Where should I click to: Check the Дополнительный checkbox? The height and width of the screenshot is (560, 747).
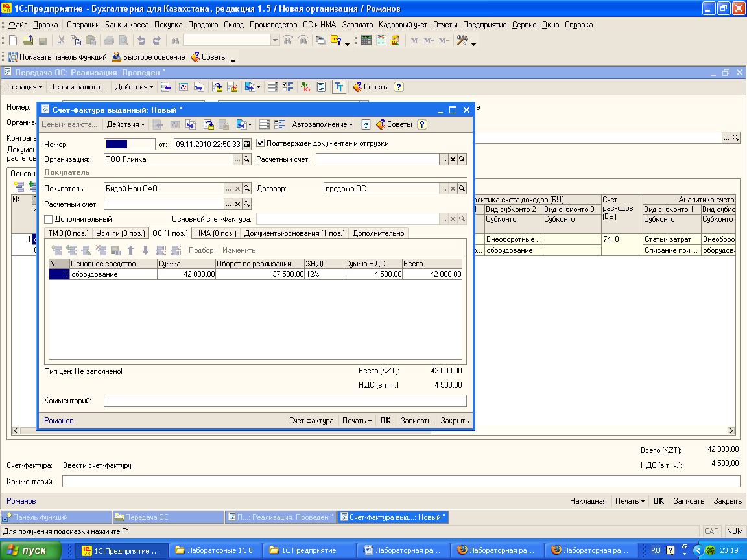click(x=48, y=219)
